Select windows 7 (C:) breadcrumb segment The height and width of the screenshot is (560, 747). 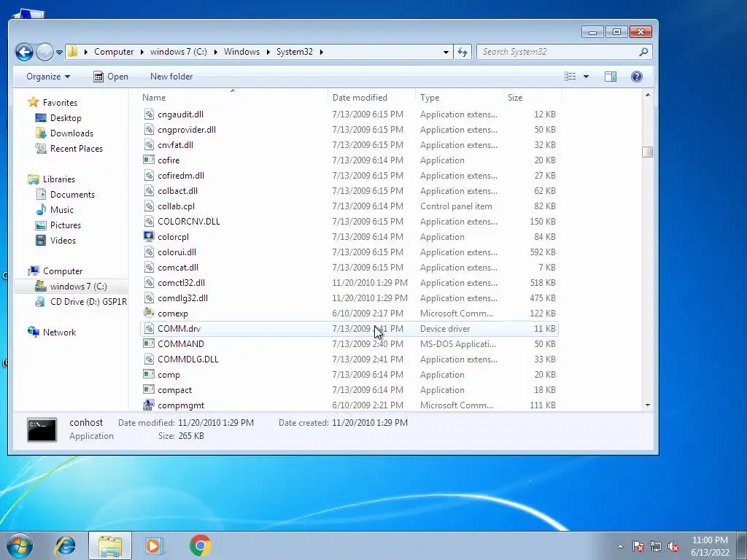179,52
